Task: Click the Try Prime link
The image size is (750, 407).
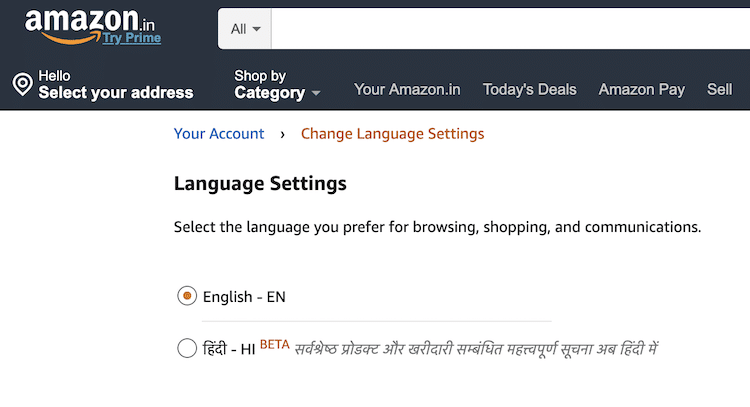Action: pos(132,38)
